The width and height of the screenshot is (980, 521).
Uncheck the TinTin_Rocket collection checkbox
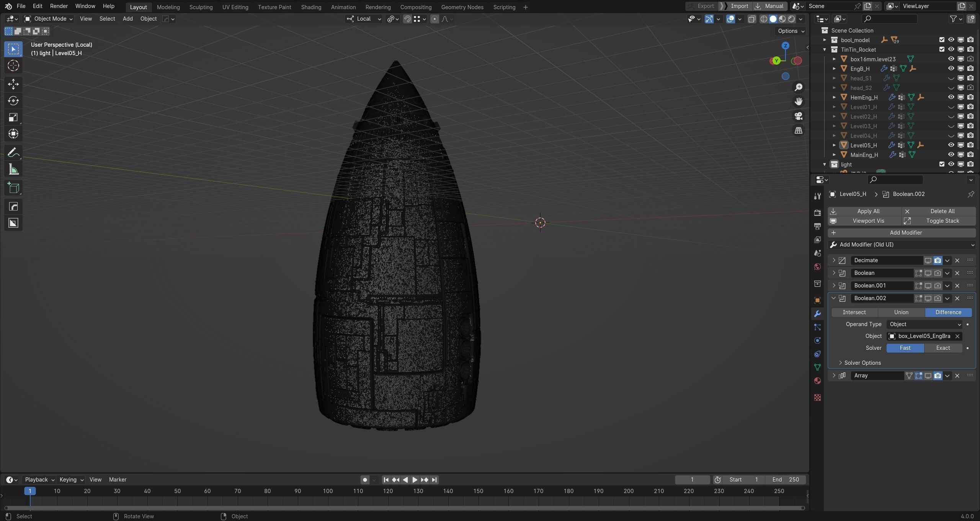point(942,49)
